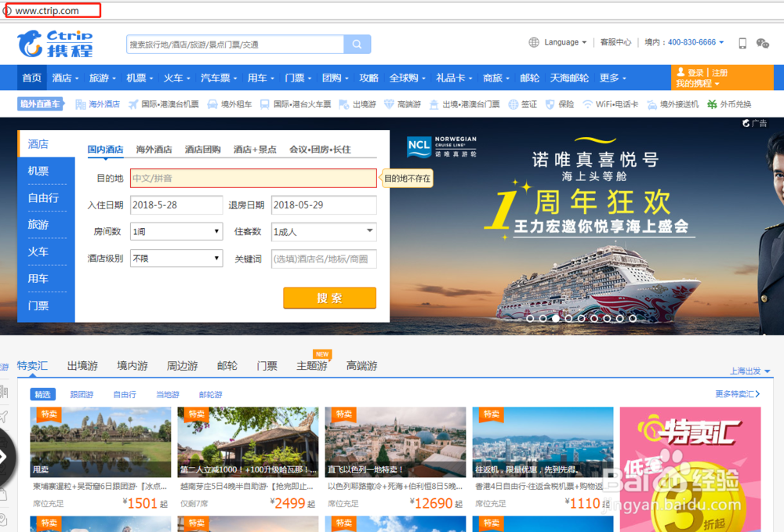Open the Language dropdown
The height and width of the screenshot is (532, 784).
[565, 42]
